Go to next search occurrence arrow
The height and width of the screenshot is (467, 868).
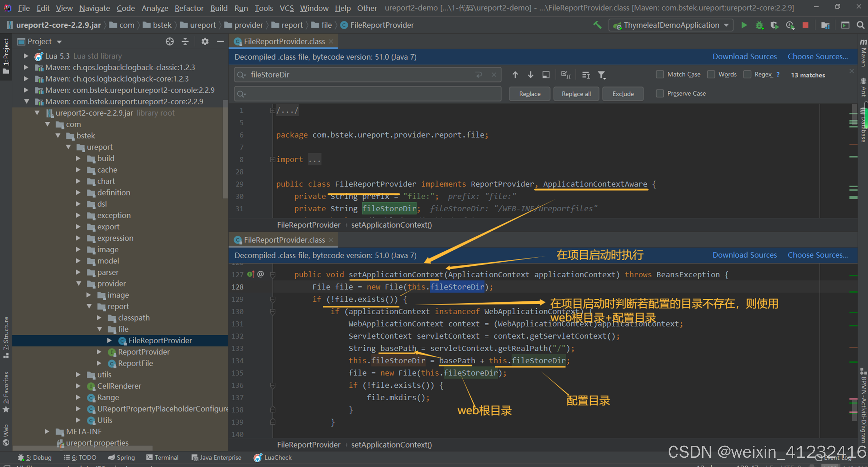(x=531, y=74)
